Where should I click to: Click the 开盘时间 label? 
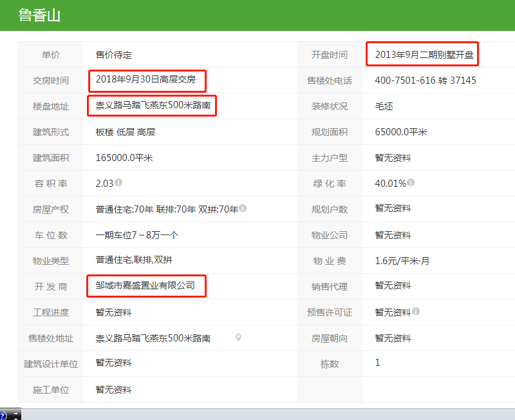(330, 55)
